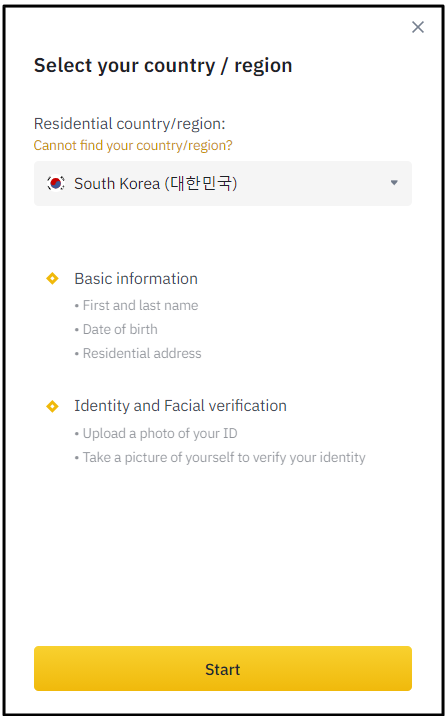Screen dimensions: 446x716
Task: Click the 'Basic information' heading
Action: pos(136,279)
